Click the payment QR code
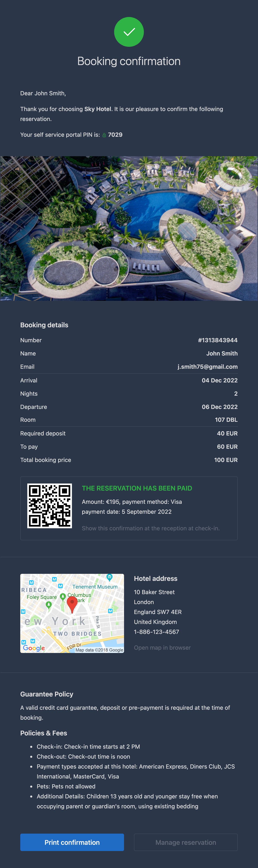The height and width of the screenshot is (868, 258). (49, 506)
